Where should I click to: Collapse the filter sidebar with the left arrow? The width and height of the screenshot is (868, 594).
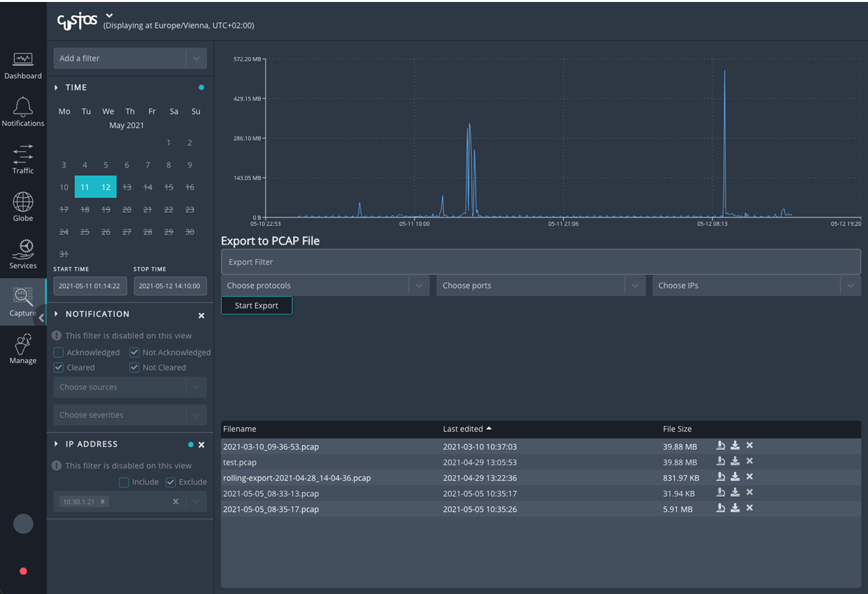tap(41, 318)
